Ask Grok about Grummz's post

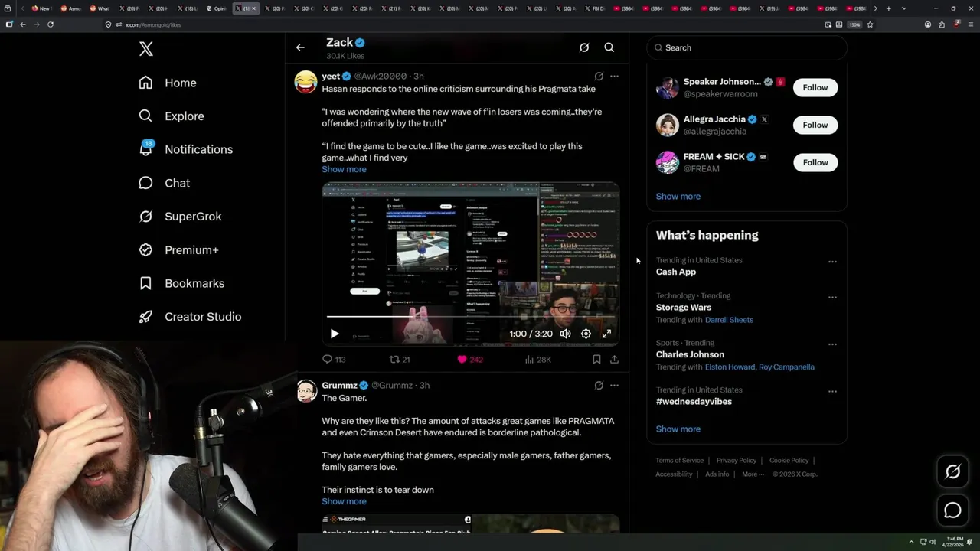coord(599,386)
